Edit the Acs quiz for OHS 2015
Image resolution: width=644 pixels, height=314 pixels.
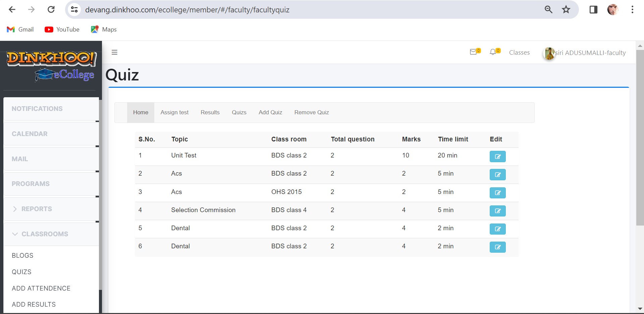[497, 193]
